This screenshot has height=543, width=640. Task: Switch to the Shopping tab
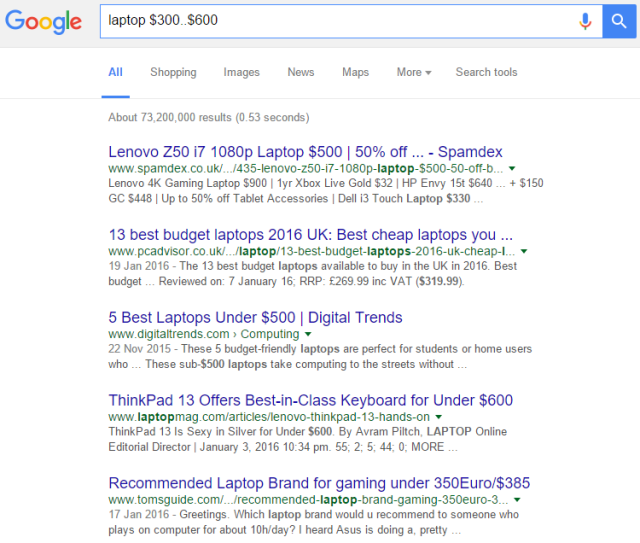(173, 72)
